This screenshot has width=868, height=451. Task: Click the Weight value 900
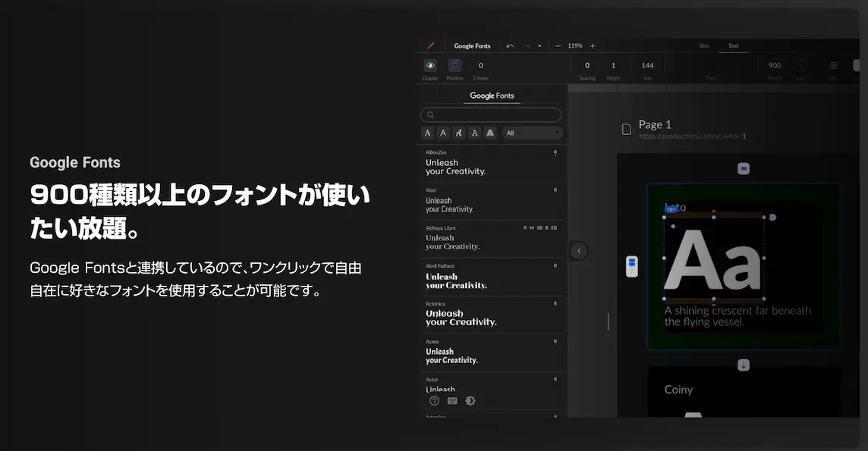click(x=775, y=66)
